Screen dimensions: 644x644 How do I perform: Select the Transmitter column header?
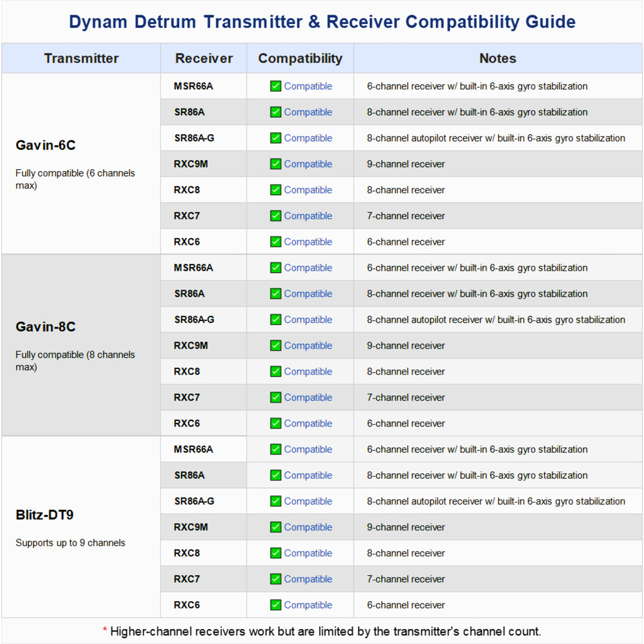click(82, 58)
